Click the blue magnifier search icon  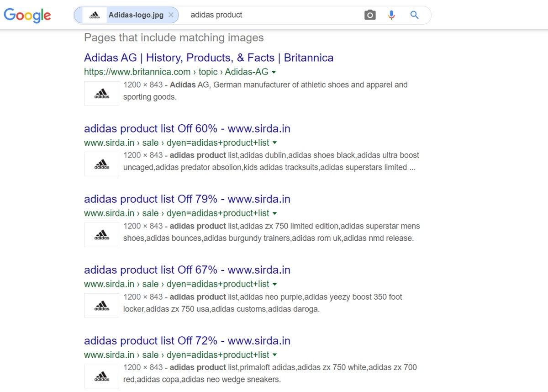(414, 15)
